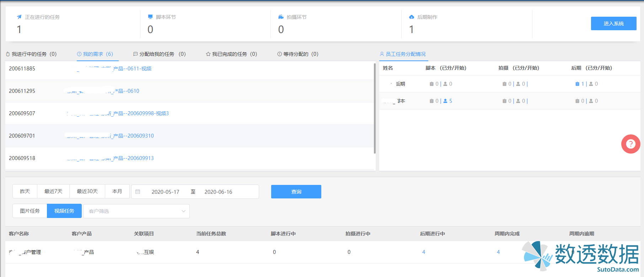This screenshot has height=277, width=644.
Task: Click the red help question mark icon
Action: coord(630,144)
